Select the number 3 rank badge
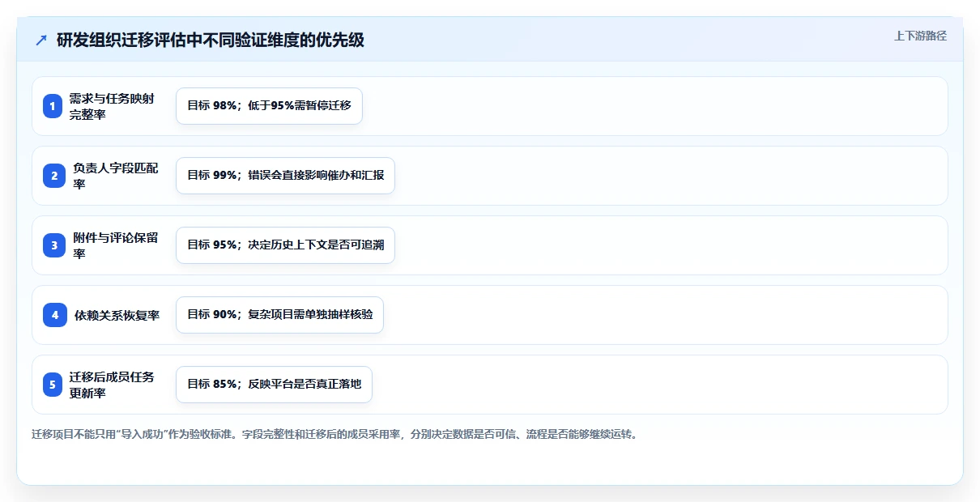The height and width of the screenshot is (502, 980). [x=53, y=245]
